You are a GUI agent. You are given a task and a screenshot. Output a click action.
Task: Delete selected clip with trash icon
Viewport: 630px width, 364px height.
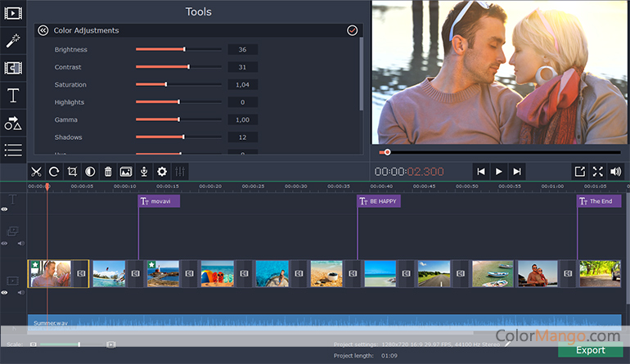click(108, 172)
